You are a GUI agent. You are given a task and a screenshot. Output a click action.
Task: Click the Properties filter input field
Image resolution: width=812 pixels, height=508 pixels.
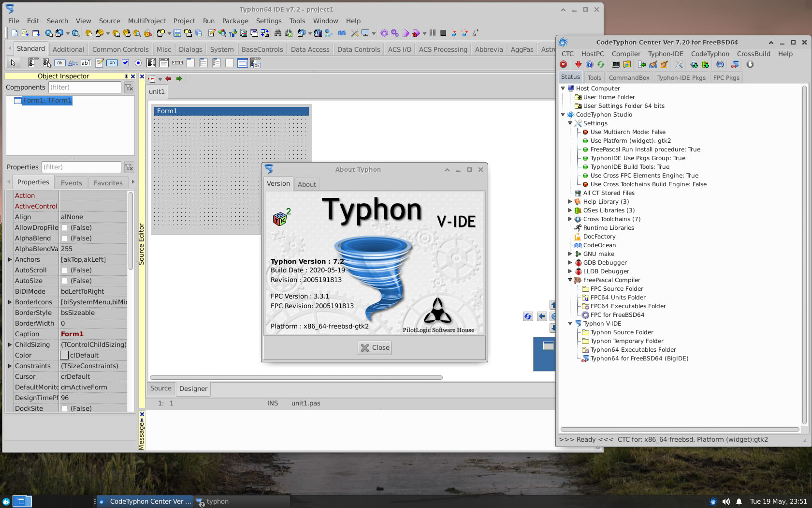point(81,167)
